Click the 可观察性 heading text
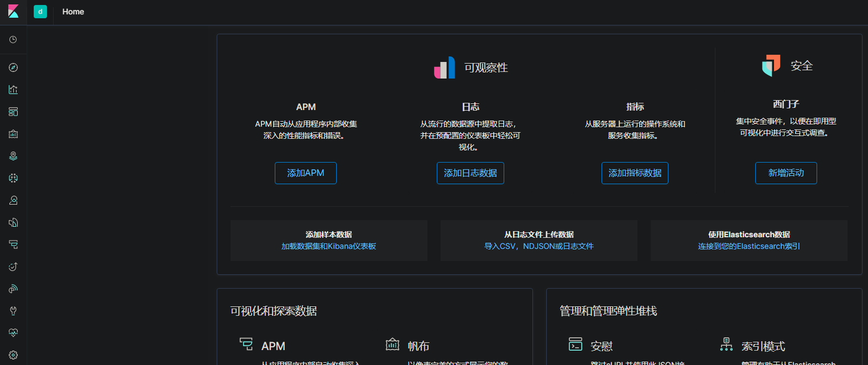868x365 pixels. 486,67
